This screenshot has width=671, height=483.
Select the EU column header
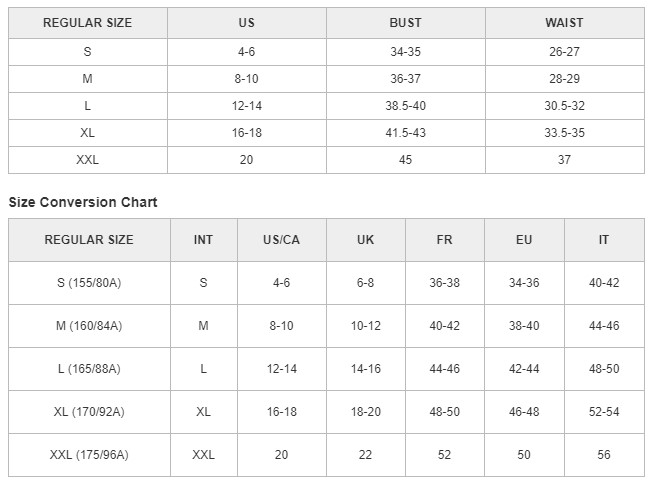(x=524, y=240)
